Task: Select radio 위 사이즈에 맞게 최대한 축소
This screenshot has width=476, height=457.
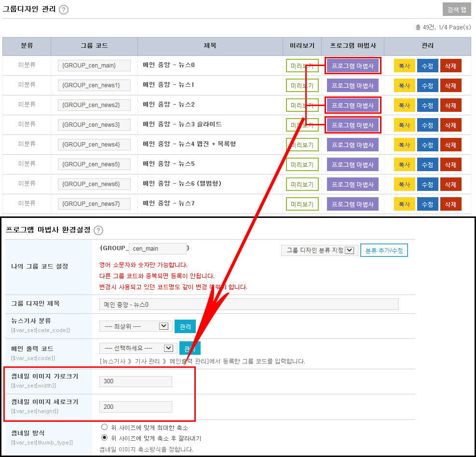Action: tap(105, 427)
